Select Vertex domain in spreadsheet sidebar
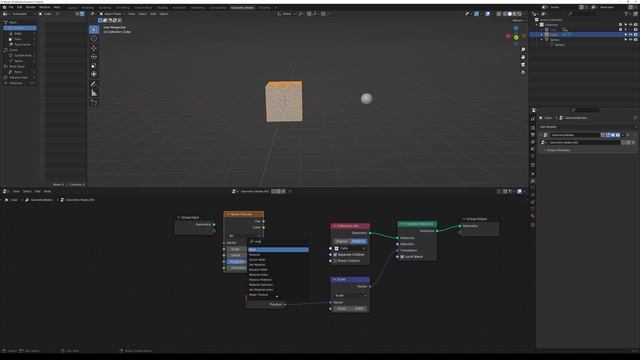This screenshot has height=360, width=640. tap(20, 28)
